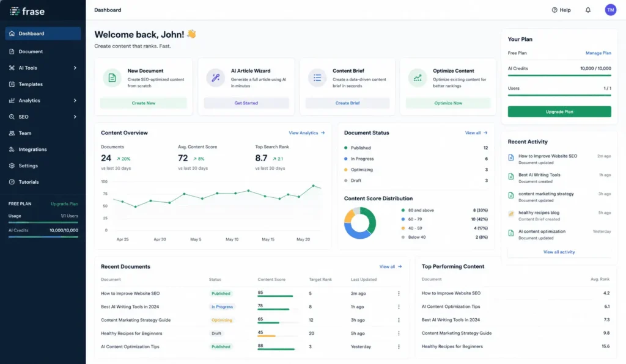The width and height of the screenshot is (626, 364).
Task: Click the Templates icon in sidebar
Action: (12, 84)
